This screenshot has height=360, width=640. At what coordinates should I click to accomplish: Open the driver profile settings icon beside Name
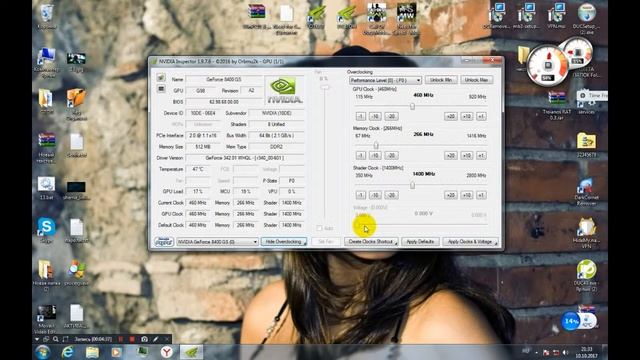(161, 78)
